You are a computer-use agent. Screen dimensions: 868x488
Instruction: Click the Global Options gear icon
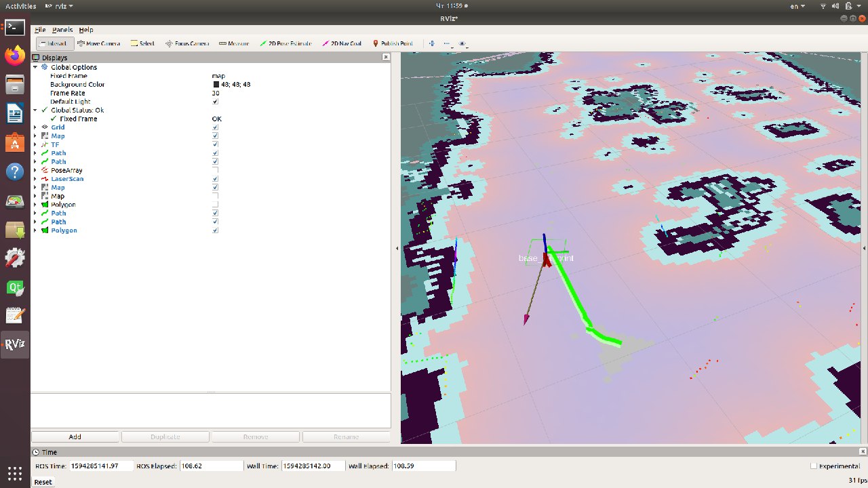[x=45, y=67]
